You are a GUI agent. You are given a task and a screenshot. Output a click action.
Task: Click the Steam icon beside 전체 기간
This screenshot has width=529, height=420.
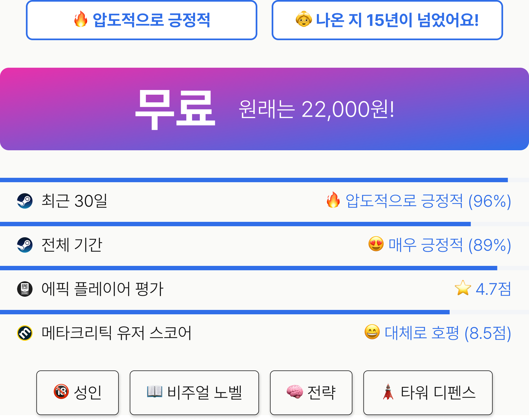25,245
